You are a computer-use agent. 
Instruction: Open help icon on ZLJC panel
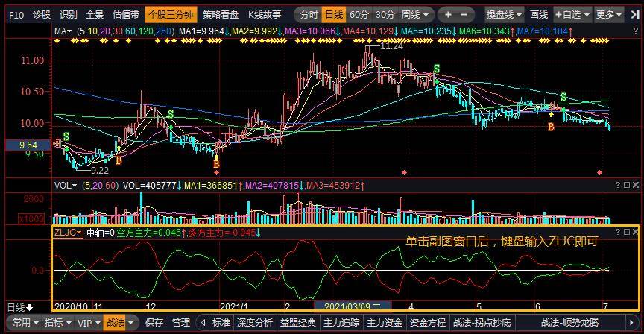point(618,232)
